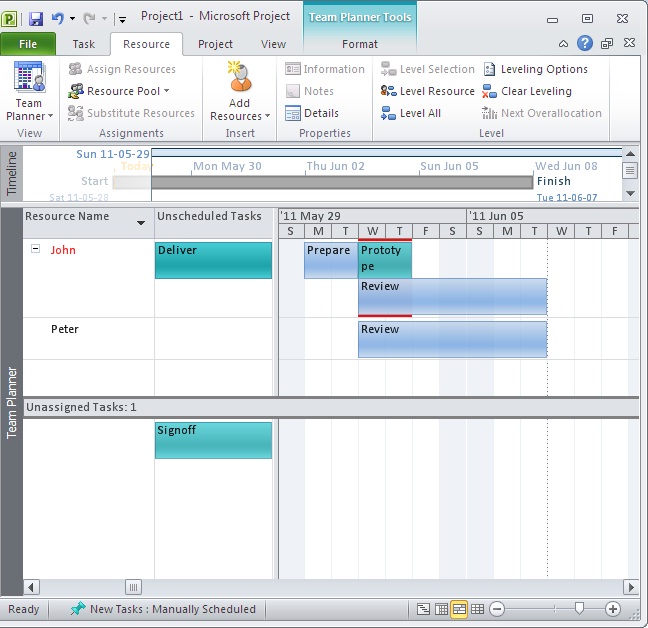Click the Redo button

point(89,19)
